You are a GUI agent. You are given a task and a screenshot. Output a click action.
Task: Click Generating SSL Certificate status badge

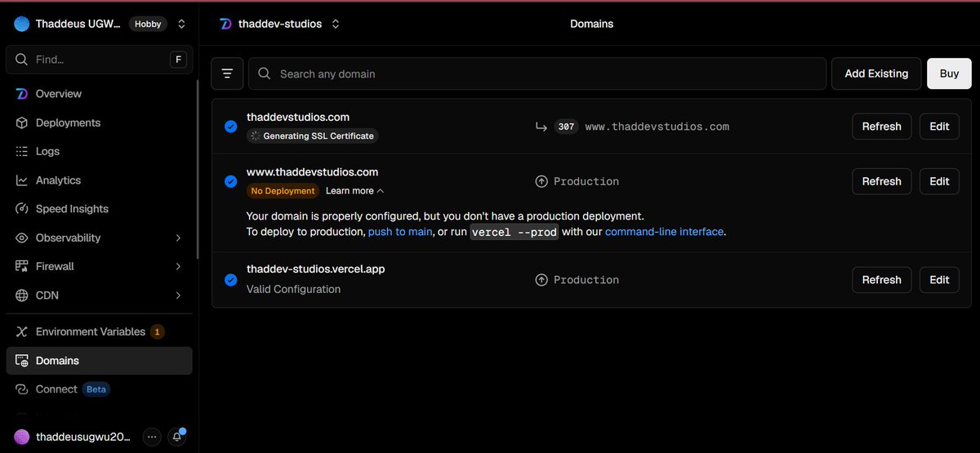313,136
